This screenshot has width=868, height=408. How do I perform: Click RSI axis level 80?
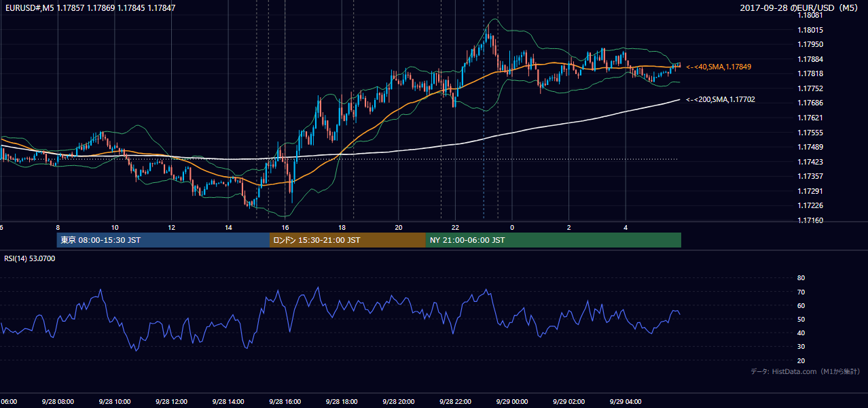click(x=801, y=278)
